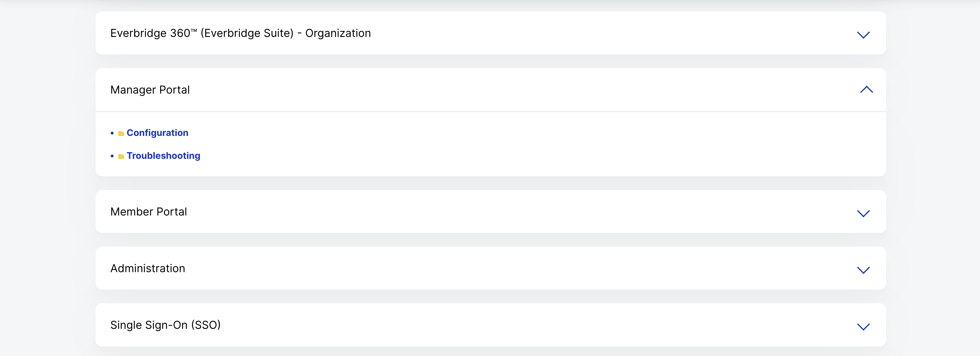Click the Troubleshooting folder icon
The height and width of the screenshot is (356, 980).
click(121, 156)
